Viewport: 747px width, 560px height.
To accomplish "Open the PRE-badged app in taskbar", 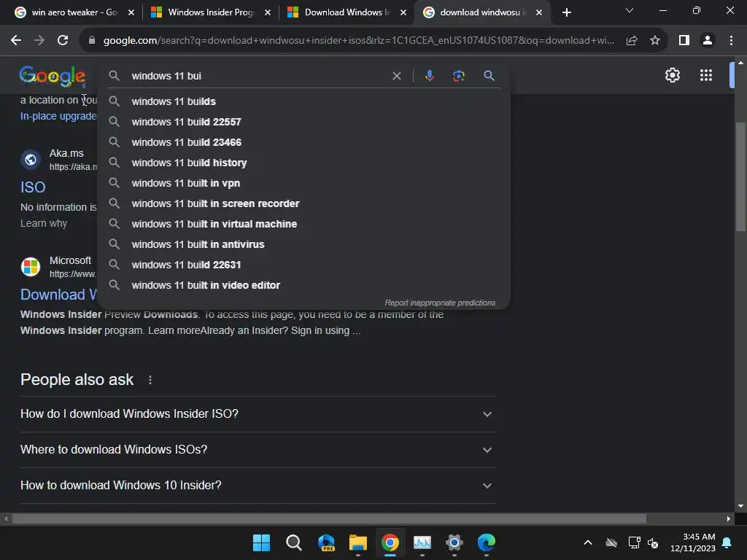I will (326, 542).
